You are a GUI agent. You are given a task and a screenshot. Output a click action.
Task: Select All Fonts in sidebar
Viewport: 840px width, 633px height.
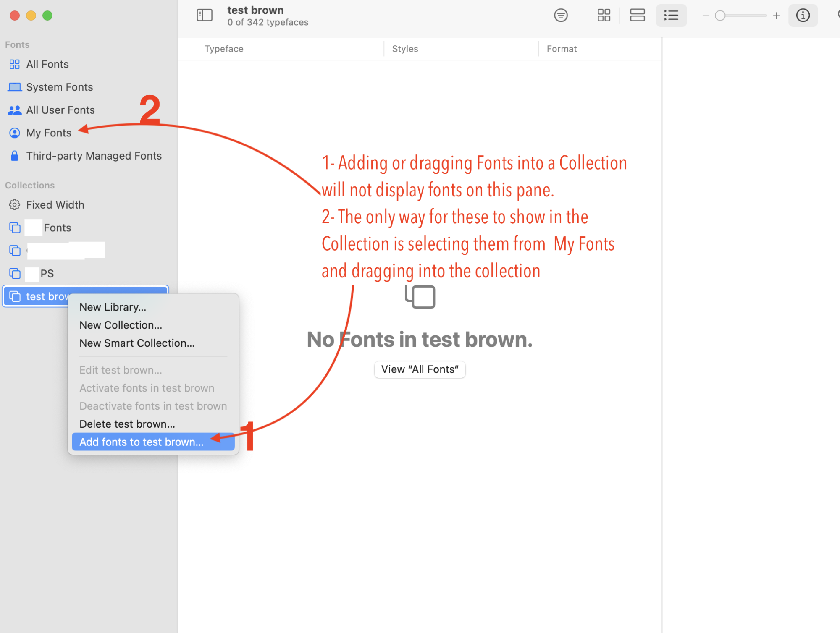(x=47, y=64)
